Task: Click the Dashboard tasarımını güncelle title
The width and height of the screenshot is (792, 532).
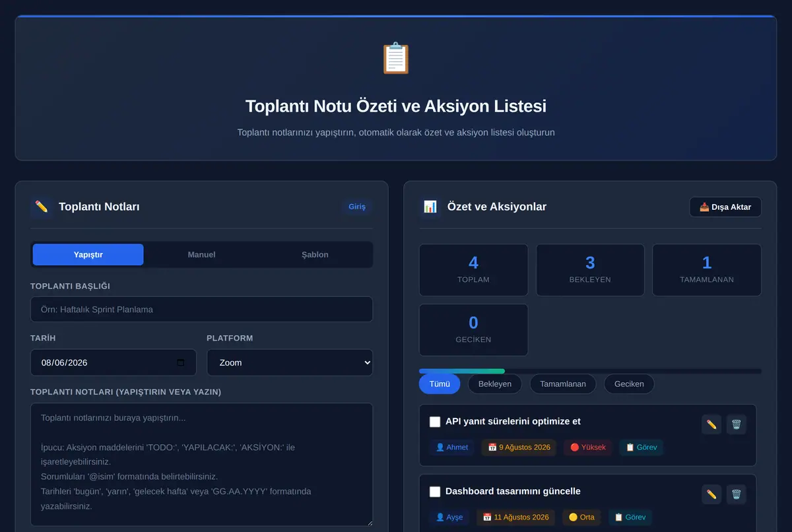Action: tap(513, 492)
